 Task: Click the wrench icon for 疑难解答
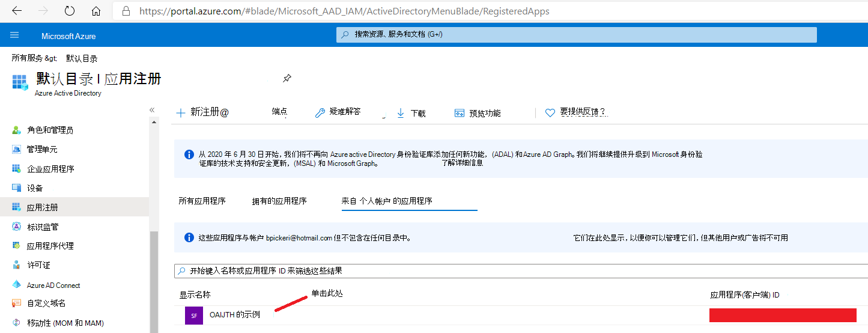pyautogui.click(x=320, y=113)
